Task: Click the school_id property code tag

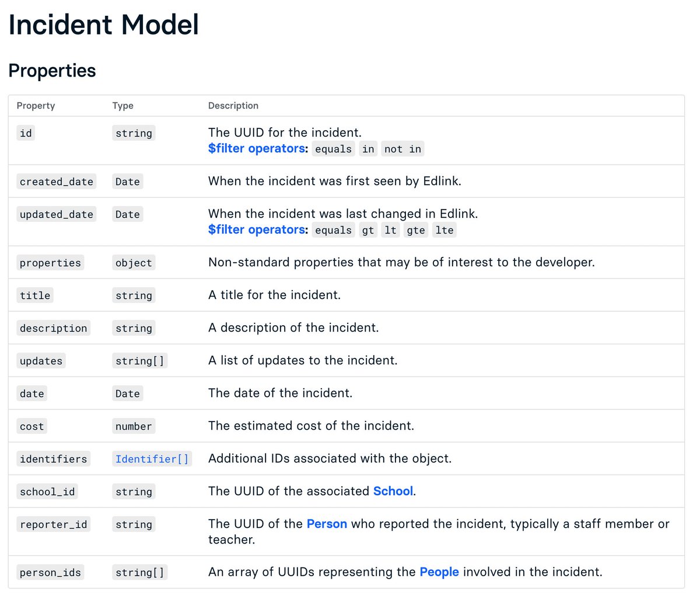Action: pyautogui.click(x=47, y=492)
